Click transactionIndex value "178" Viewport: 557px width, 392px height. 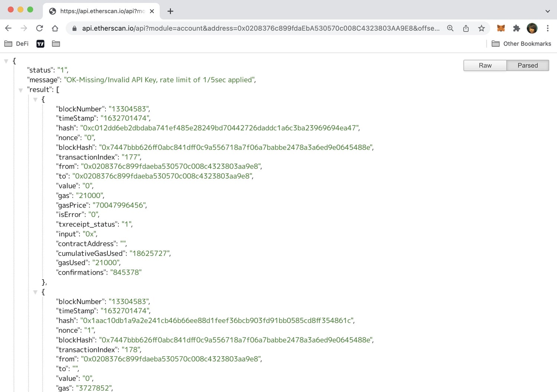pos(131,350)
